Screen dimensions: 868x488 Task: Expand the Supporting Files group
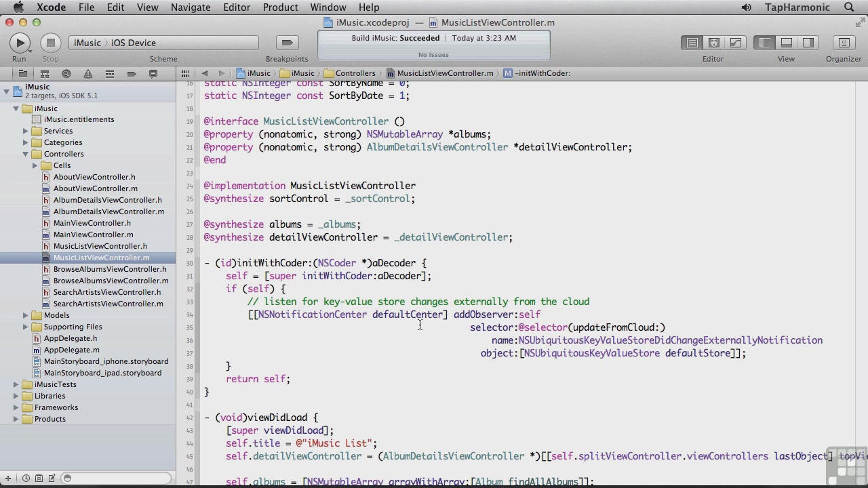25,327
